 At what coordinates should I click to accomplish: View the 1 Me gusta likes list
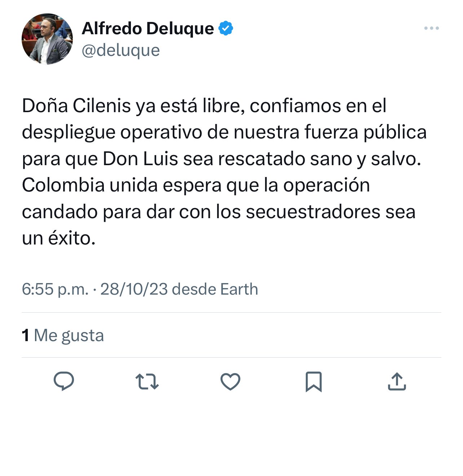pos(63,335)
